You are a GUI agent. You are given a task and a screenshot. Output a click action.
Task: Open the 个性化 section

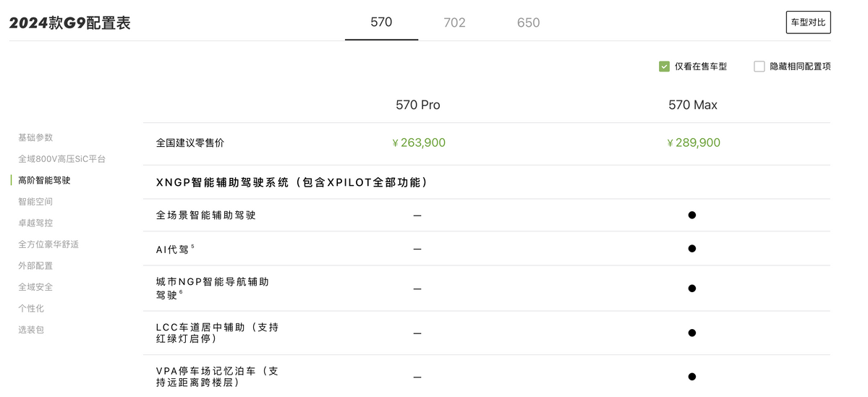pyautogui.click(x=31, y=308)
